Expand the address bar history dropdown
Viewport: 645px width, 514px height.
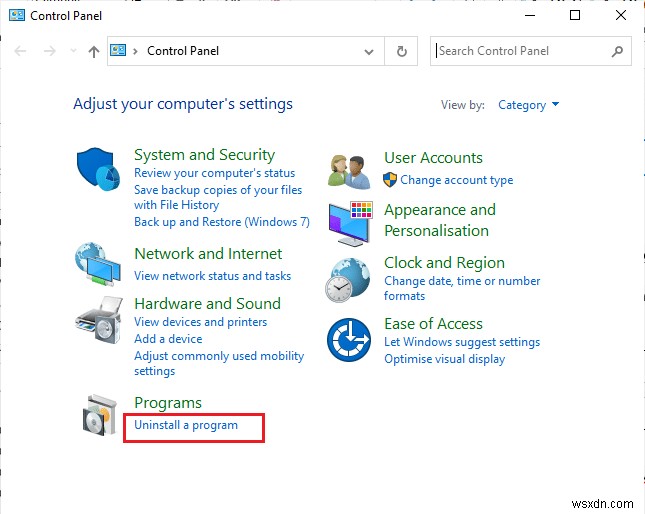[370, 51]
